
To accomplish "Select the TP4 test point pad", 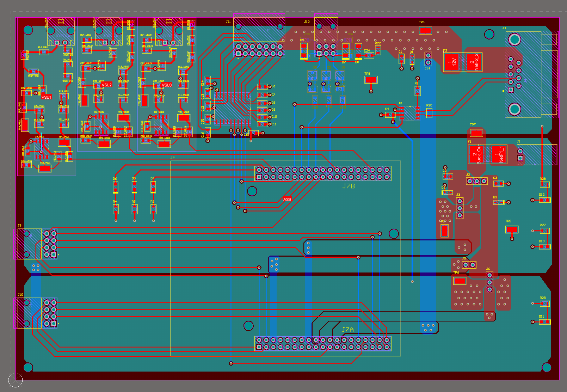I will tap(425, 30).
